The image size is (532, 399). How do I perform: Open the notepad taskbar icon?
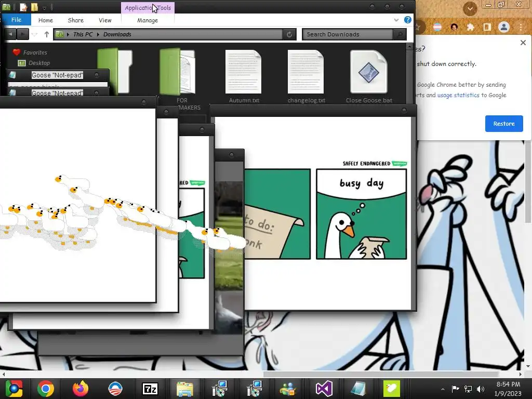357,389
